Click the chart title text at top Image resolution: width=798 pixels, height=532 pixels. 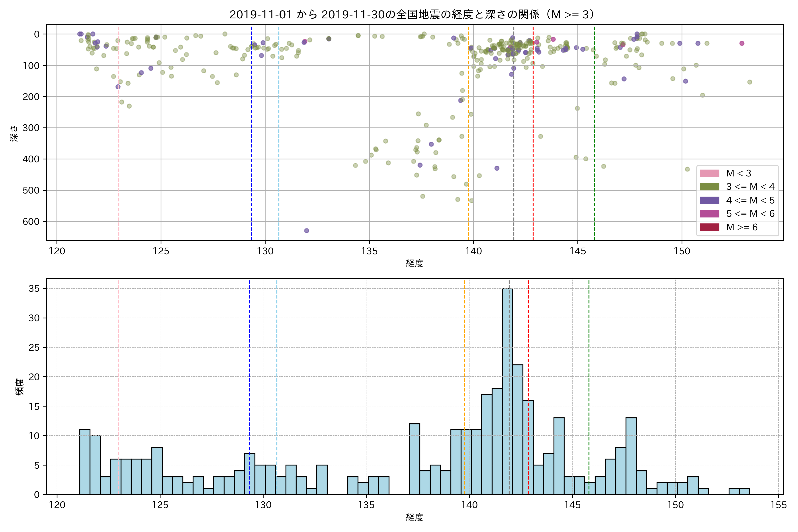pyautogui.click(x=412, y=15)
